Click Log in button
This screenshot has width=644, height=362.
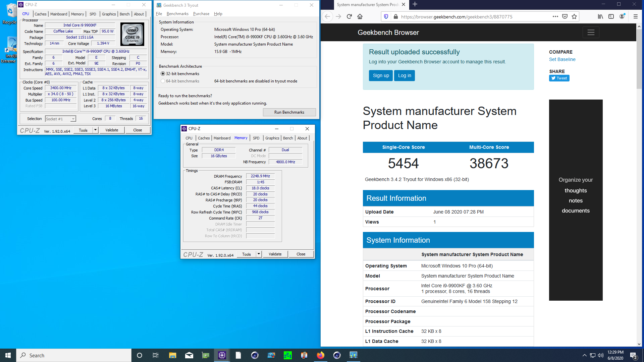pos(405,75)
